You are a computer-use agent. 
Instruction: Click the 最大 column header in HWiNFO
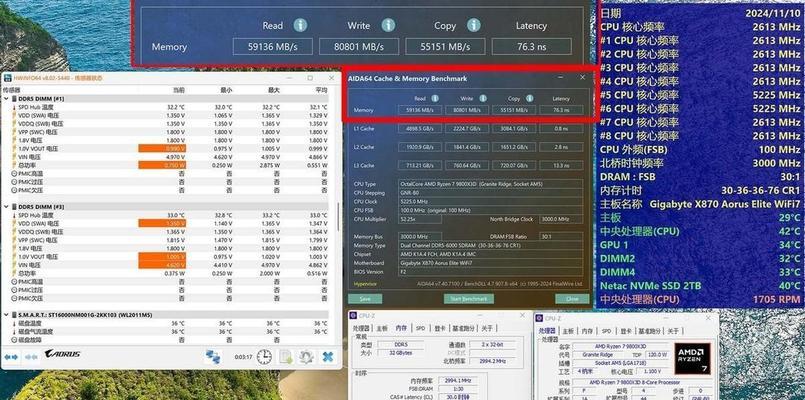274,90
